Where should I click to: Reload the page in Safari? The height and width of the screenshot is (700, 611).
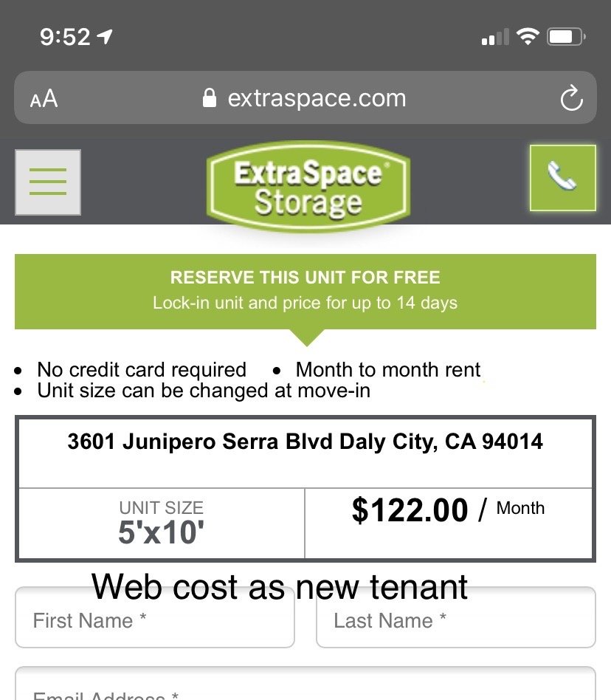click(571, 99)
